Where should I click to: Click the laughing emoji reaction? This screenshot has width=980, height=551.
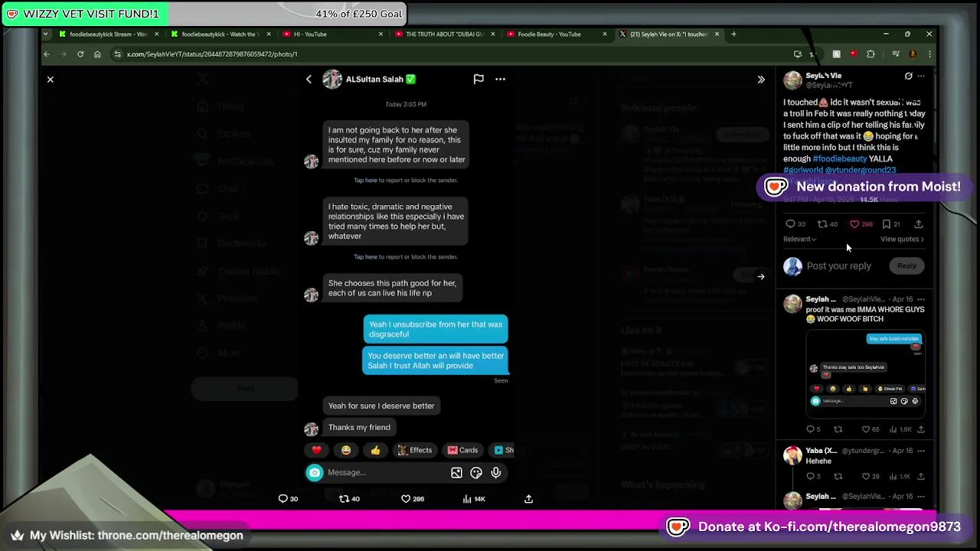click(346, 450)
